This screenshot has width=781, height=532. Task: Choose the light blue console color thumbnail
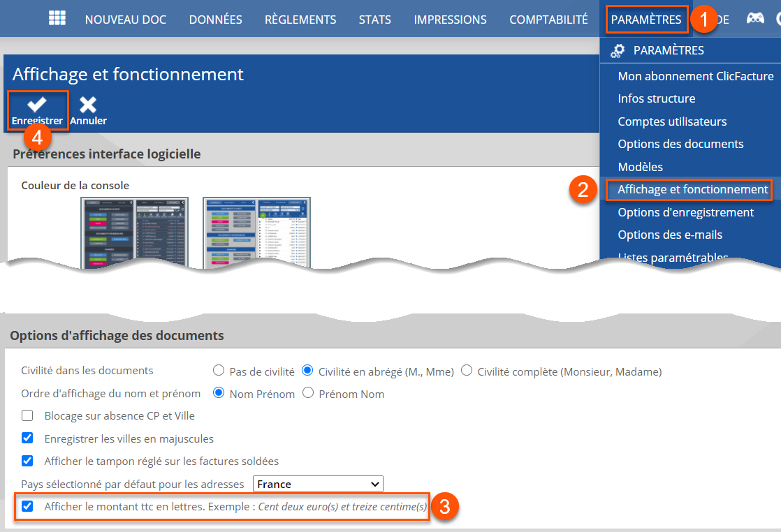pos(256,232)
